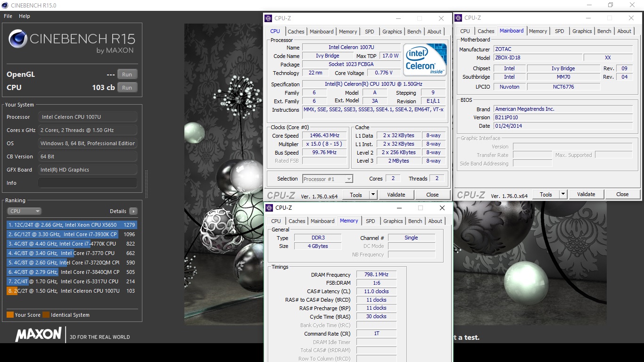644x362 pixels.
Task: Switch to Bench tab in Mainboard window
Action: (604, 31)
